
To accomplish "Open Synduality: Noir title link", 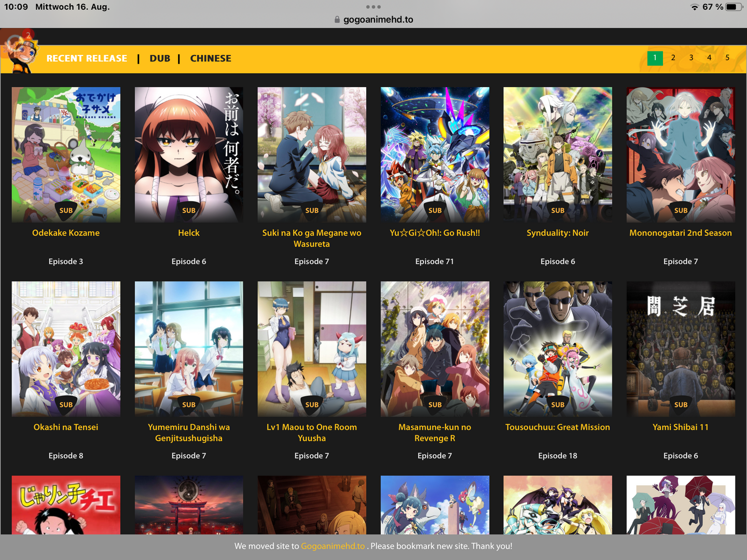I will [558, 233].
